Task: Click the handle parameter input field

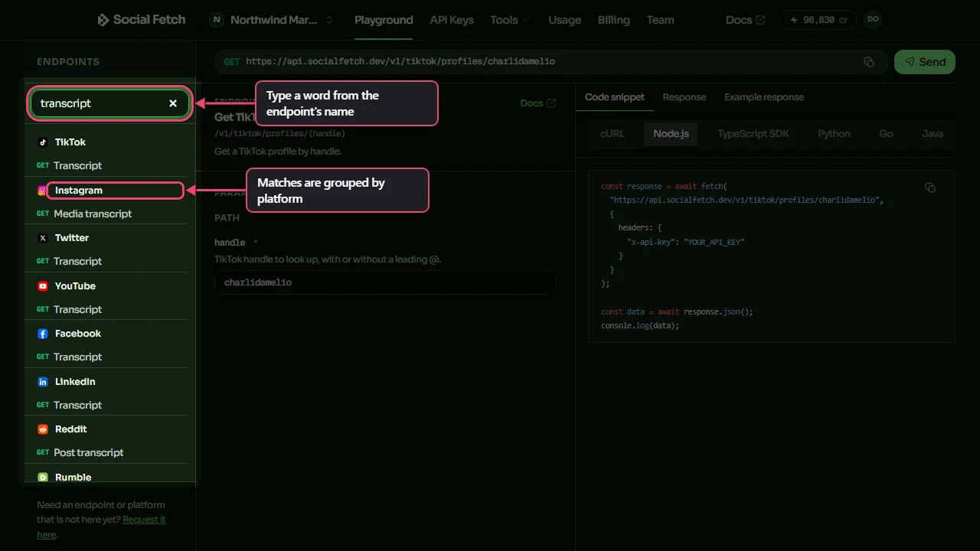Action: 385,282
